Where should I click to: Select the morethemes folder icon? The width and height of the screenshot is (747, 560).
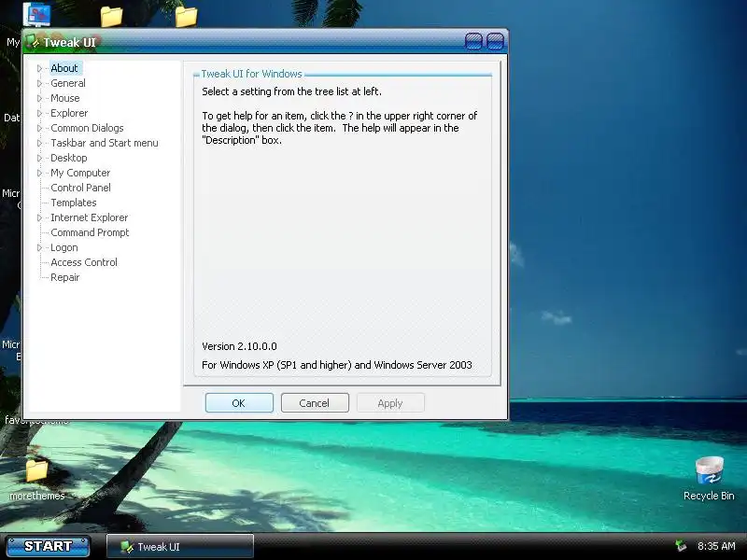(x=36, y=480)
